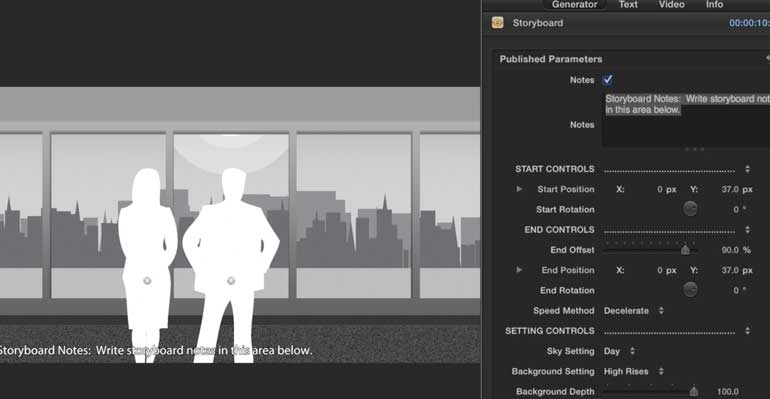Expand the Start Position disclosure triangle
This screenshot has width=770, height=399.
point(519,189)
